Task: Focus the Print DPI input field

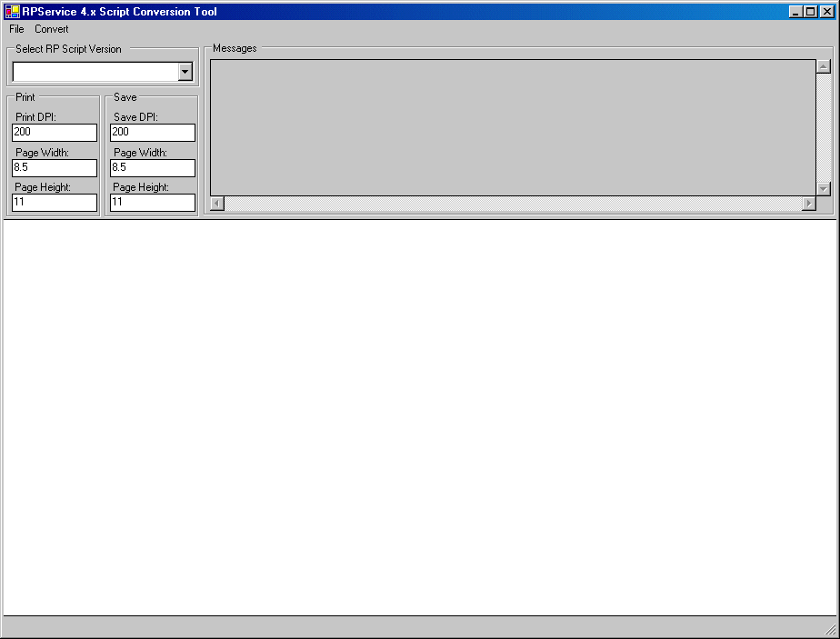Action: point(55,133)
